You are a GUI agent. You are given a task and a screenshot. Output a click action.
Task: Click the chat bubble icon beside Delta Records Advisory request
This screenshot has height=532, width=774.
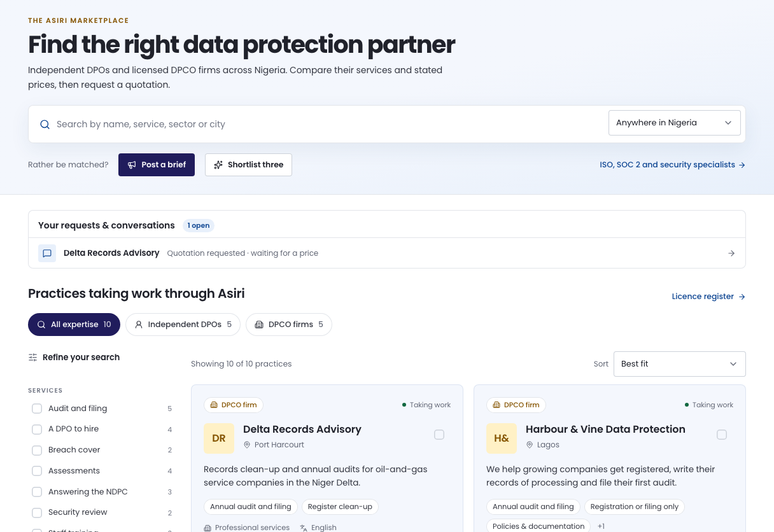click(x=47, y=253)
